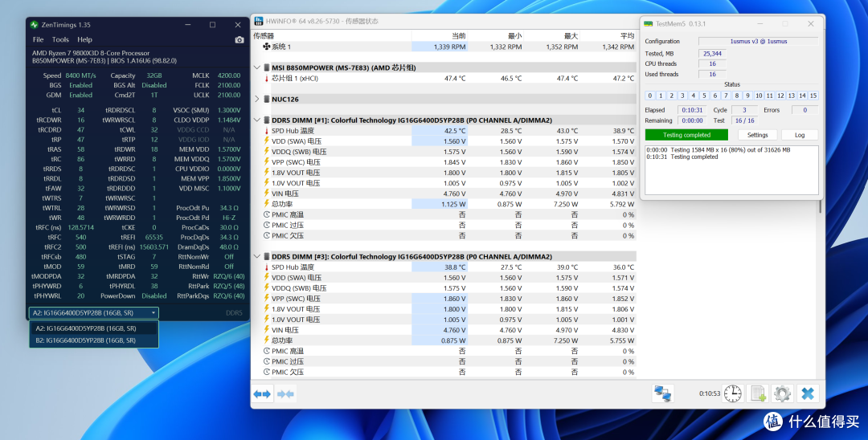Viewport: 868px width, 440px height.
Task: Click SPD Hub 温度 thermometer icon in DIMM #3
Action: tap(266, 267)
